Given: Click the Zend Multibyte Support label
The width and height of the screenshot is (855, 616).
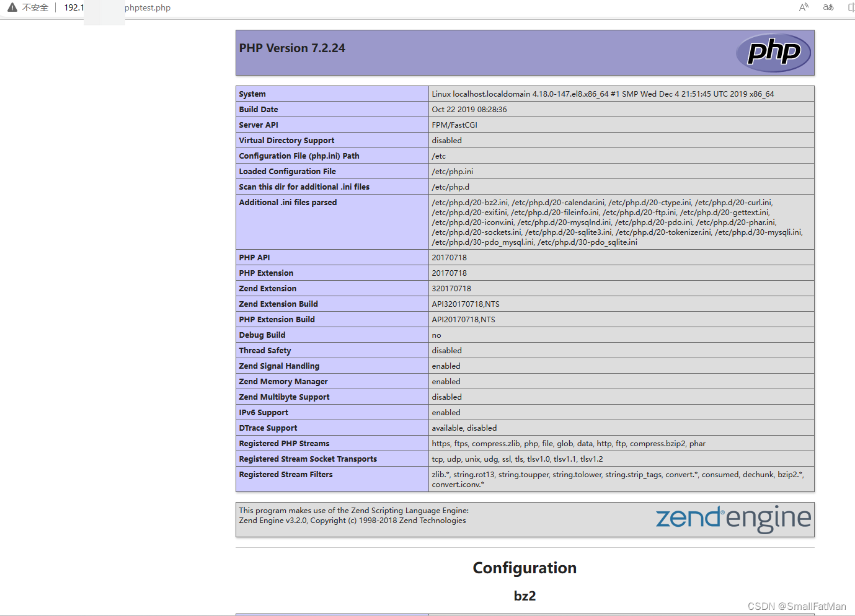Looking at the screenshot, I should click(x=284, y=397).
